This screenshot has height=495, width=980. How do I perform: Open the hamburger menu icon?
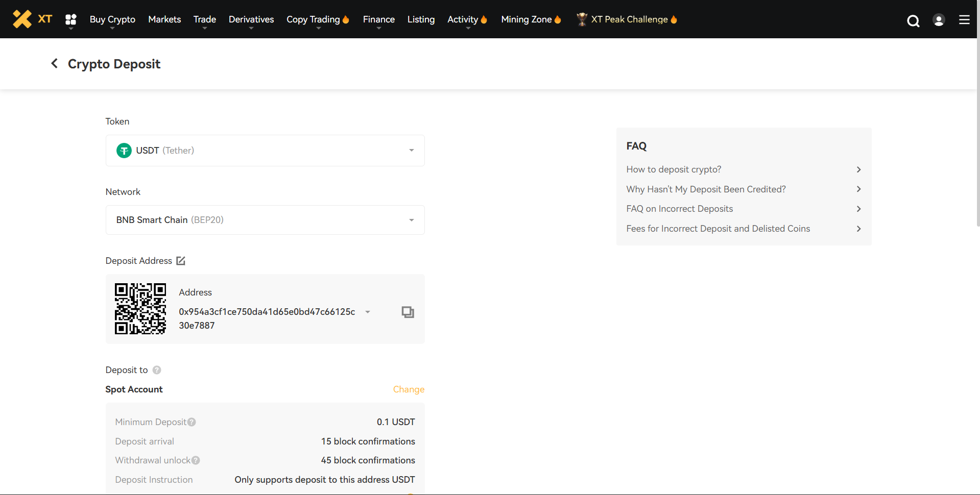(964, 20)
